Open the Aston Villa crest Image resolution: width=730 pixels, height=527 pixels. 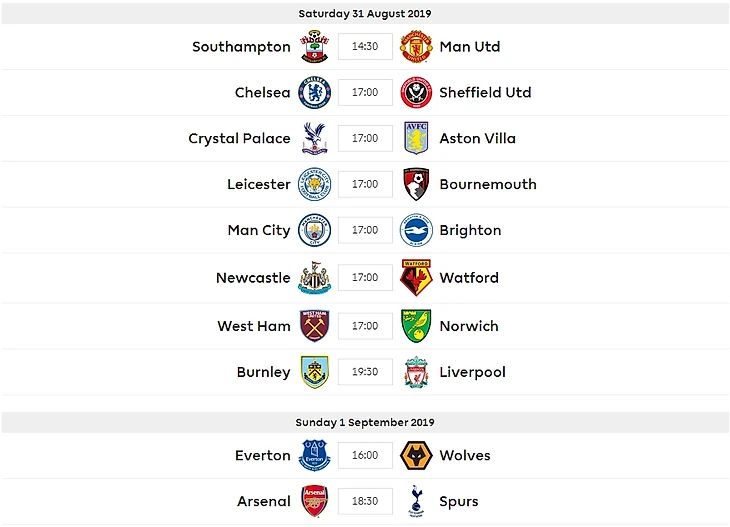pos(416,139)
